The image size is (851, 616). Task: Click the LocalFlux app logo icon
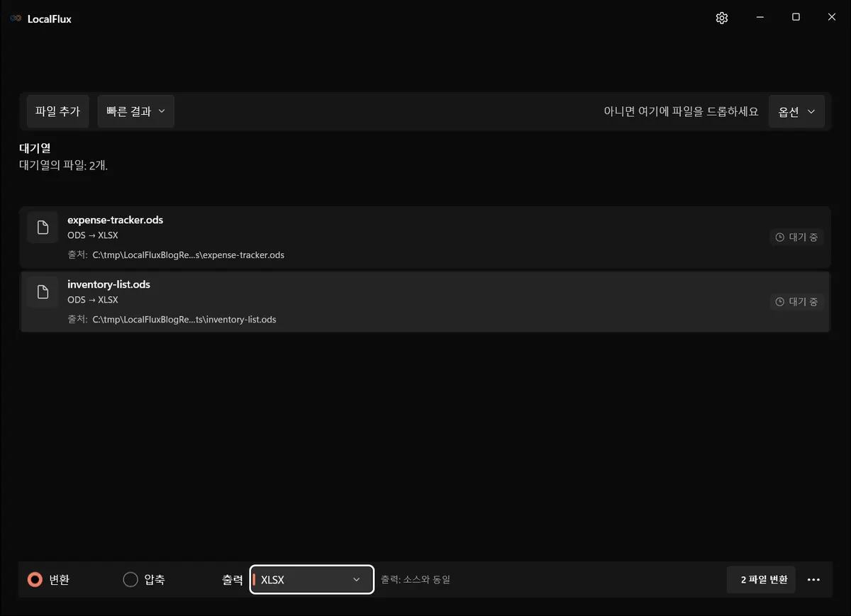16,18
